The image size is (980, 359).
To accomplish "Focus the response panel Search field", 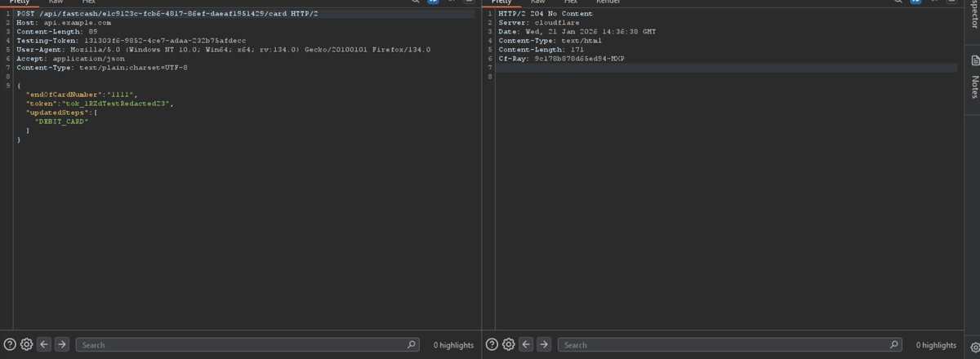I will click(731, 344).
